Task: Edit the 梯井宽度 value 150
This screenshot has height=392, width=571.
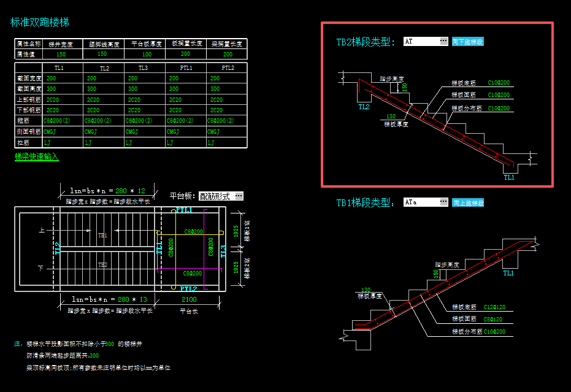Action: (x=61, y=54)
